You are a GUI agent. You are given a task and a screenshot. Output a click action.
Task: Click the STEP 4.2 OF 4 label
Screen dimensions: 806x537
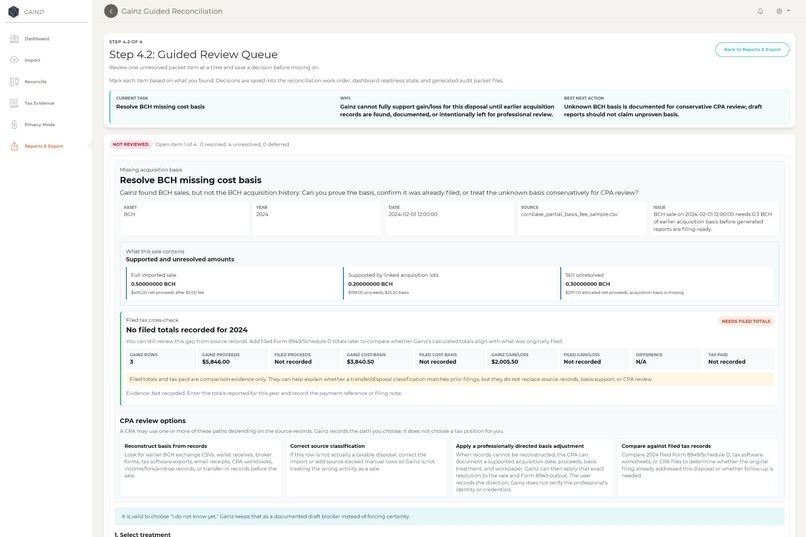tap(126, 42)
